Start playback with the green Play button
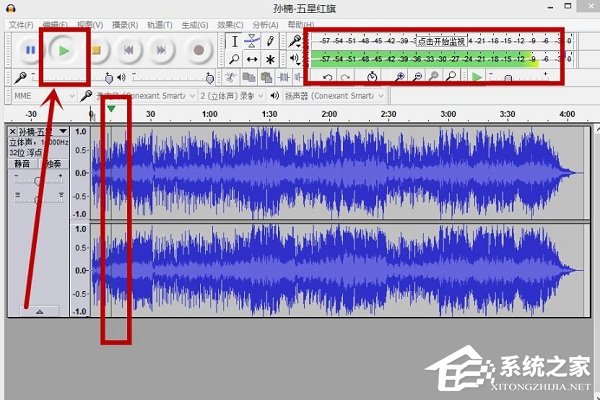600x400 pixels. [64, 50]
